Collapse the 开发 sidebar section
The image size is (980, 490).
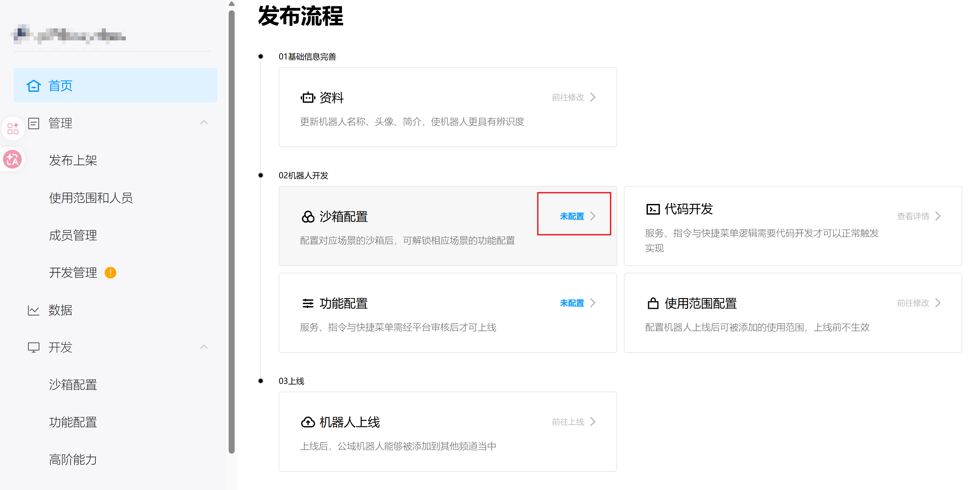(x=204, y=347)
